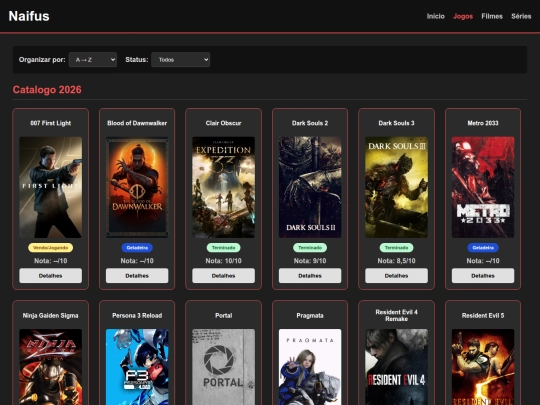Click the Dark Souls III cover image

tap(396, 187)
